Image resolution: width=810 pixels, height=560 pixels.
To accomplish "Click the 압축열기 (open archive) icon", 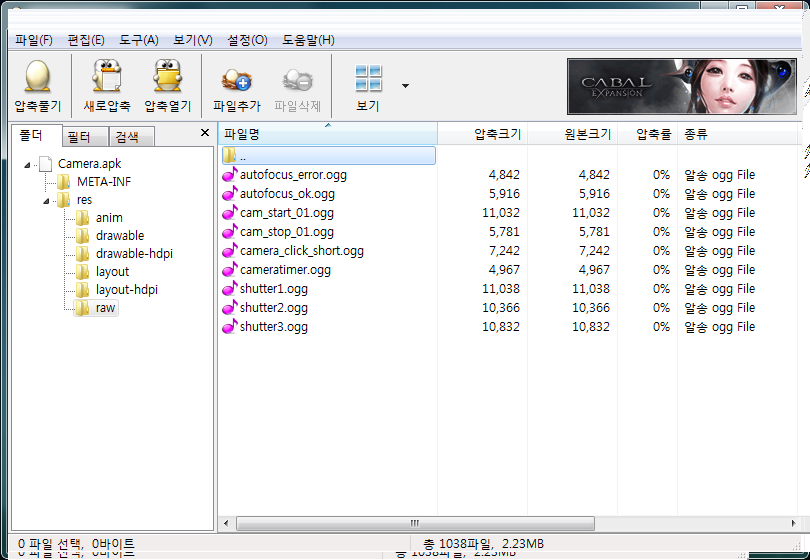I will click(167, 78).
